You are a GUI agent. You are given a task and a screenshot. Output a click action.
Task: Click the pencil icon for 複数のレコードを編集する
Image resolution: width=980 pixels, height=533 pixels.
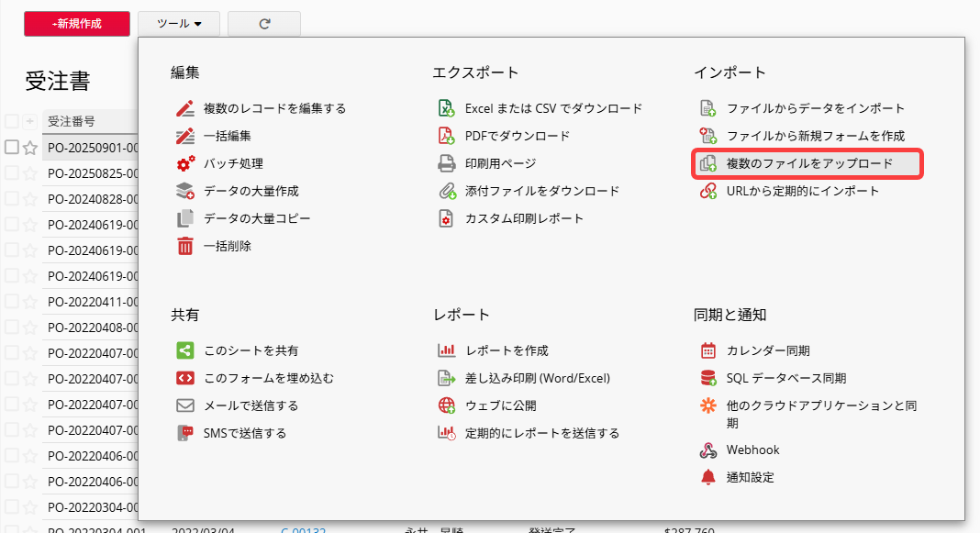tap(185, 108)
